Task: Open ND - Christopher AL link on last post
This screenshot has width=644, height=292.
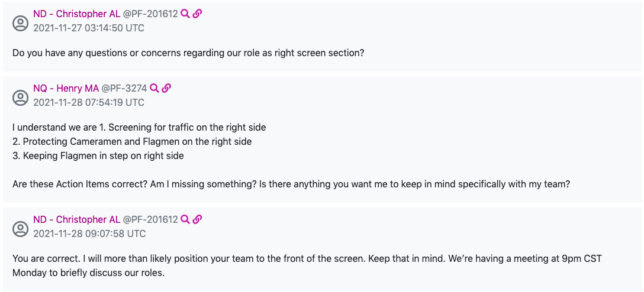Action: 76,219
